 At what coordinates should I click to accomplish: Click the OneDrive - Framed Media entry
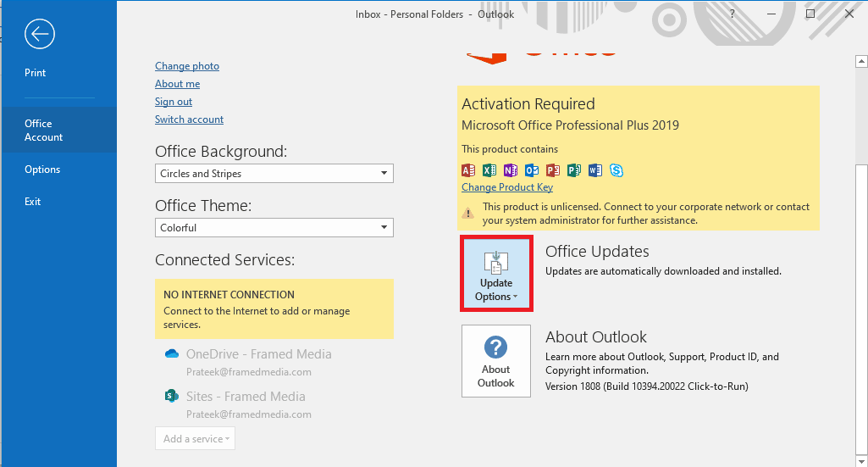[x=258, y=354]
